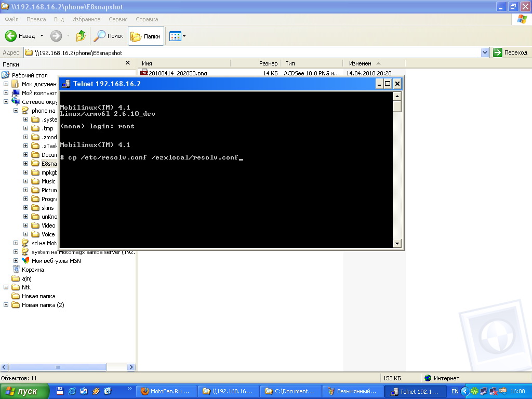The width and height of the screenshot is (532, 399).
Task: Open the Справка menu
Action: 147,19
